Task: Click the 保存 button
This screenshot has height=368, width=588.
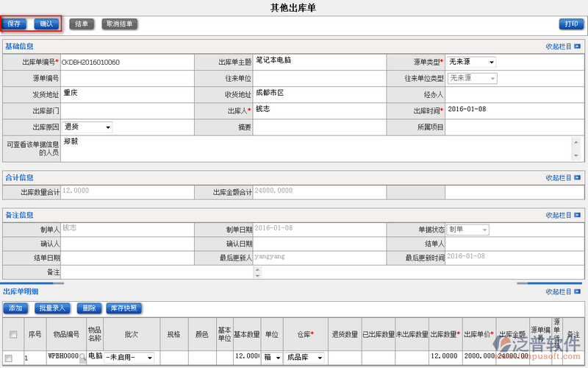Action: (x=14, y=24)
